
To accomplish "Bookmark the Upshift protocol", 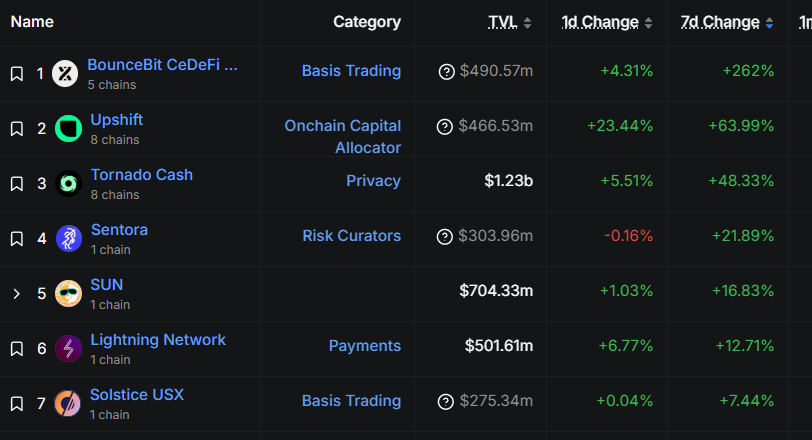I will [x=17, y=128].
